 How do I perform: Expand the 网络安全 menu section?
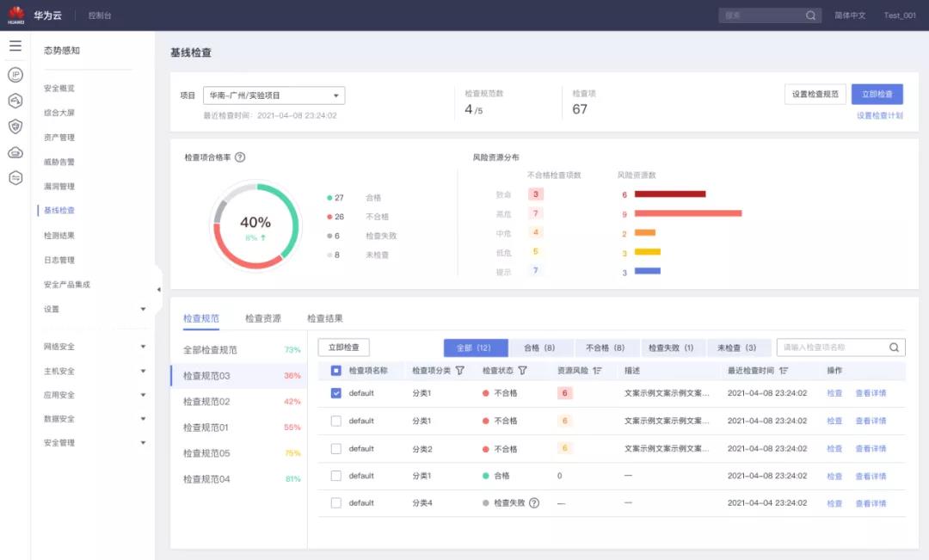coord(88,346)
